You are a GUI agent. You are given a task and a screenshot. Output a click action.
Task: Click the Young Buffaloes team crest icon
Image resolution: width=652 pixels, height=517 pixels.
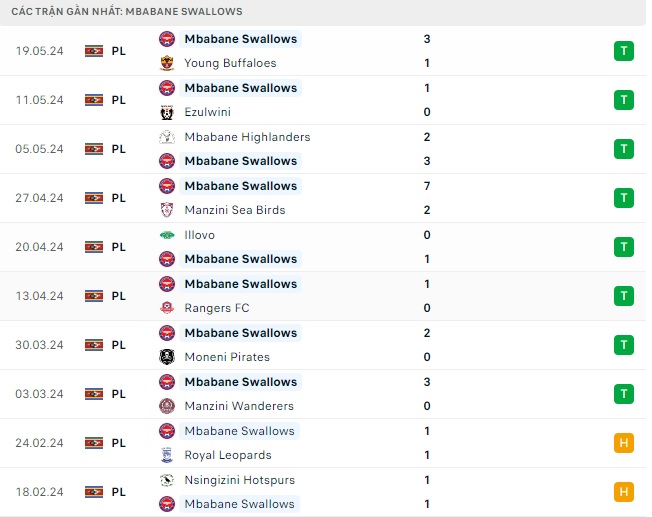tap(167, 63)
